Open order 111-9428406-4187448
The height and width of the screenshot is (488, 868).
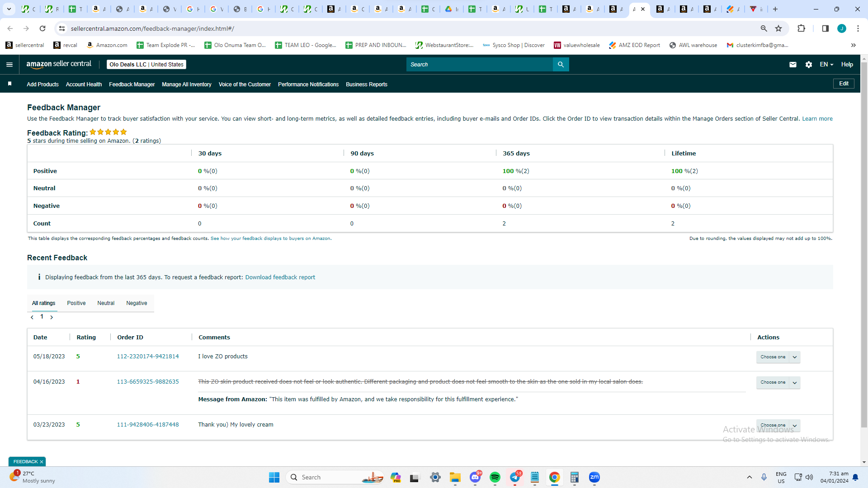[148, 425]
